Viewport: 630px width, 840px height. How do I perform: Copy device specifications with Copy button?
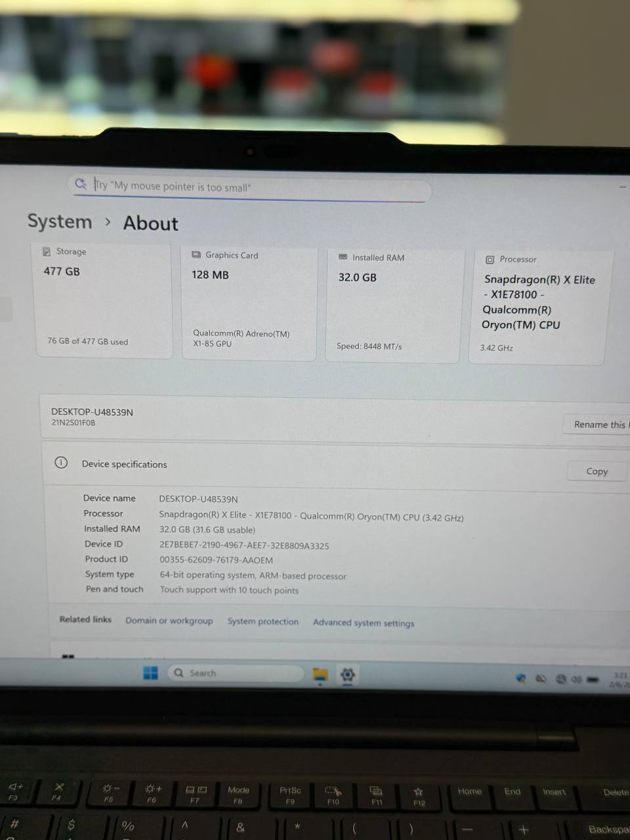point(597,471)
